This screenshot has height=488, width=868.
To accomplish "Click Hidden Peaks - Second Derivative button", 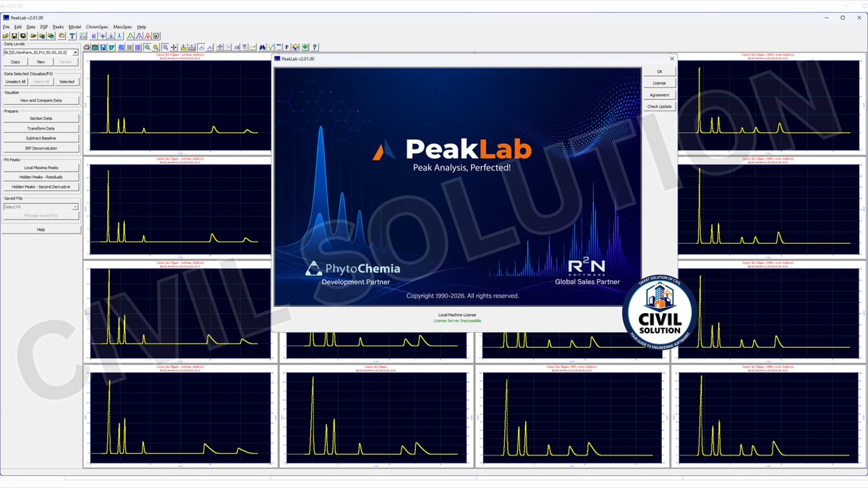I will click(41, 187).
